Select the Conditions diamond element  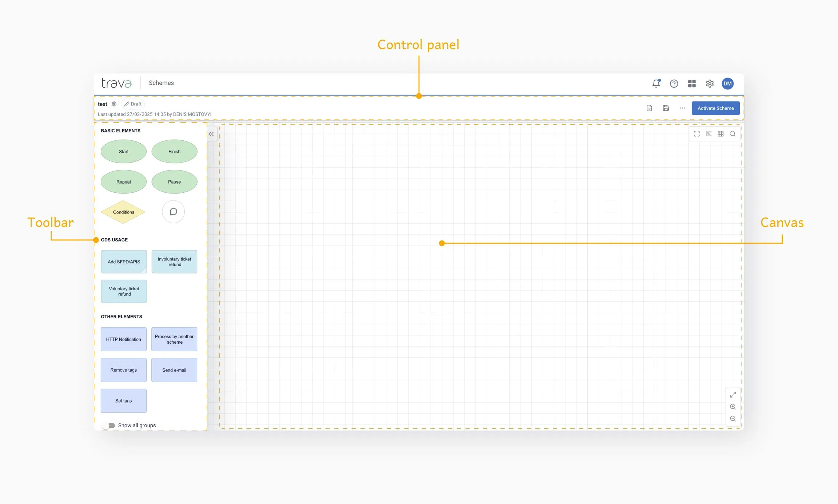[123, 212]
